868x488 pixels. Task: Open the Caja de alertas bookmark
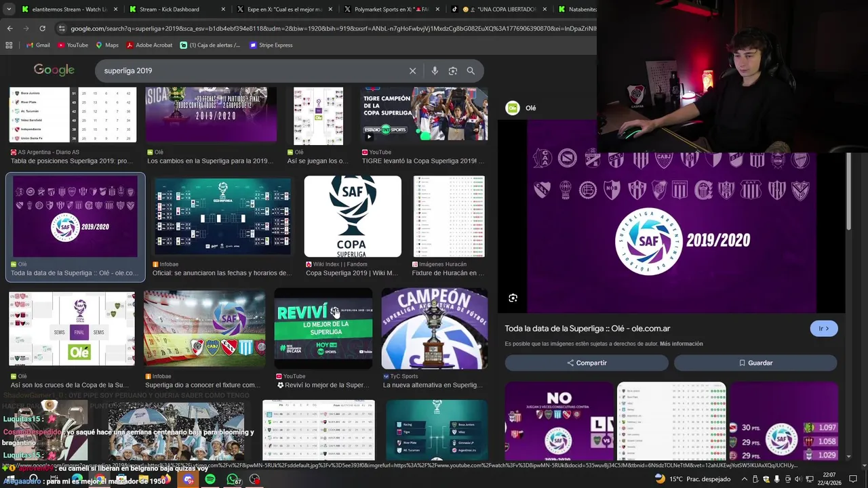(x=210, y=45)
